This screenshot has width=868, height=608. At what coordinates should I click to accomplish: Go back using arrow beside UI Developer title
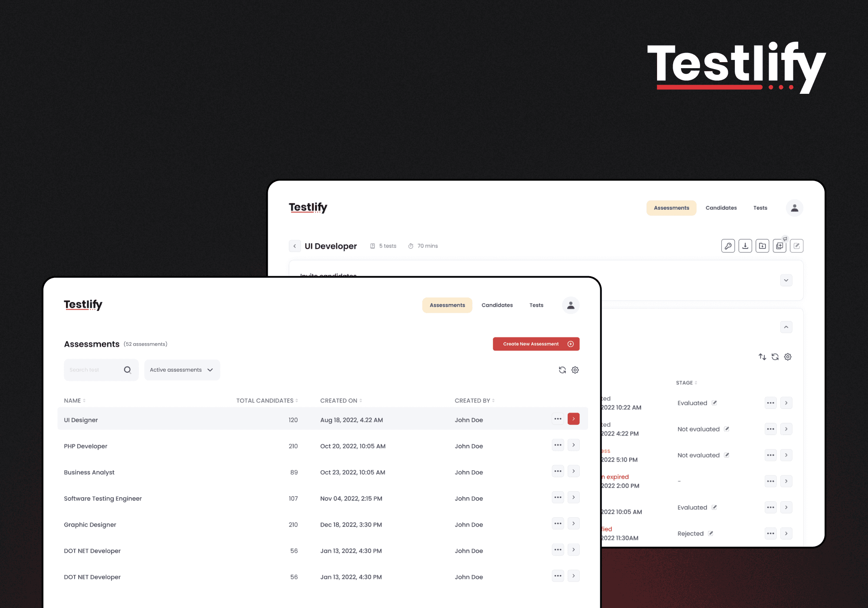tap(295, 246)
